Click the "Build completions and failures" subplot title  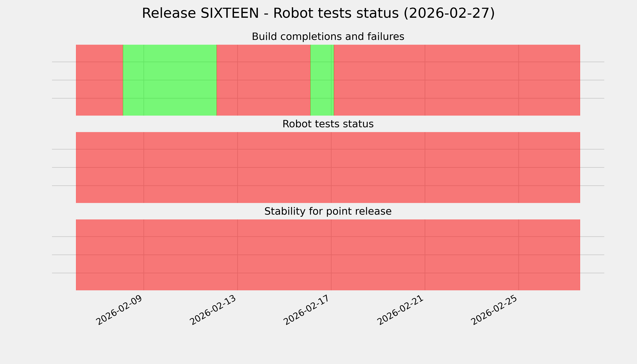tap(328, 37)
